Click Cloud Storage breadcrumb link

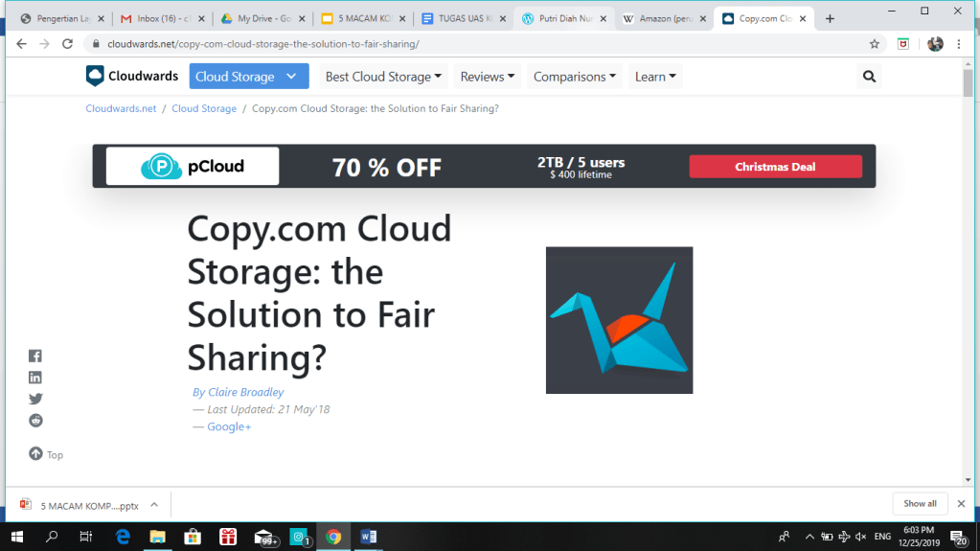(204, 109)
